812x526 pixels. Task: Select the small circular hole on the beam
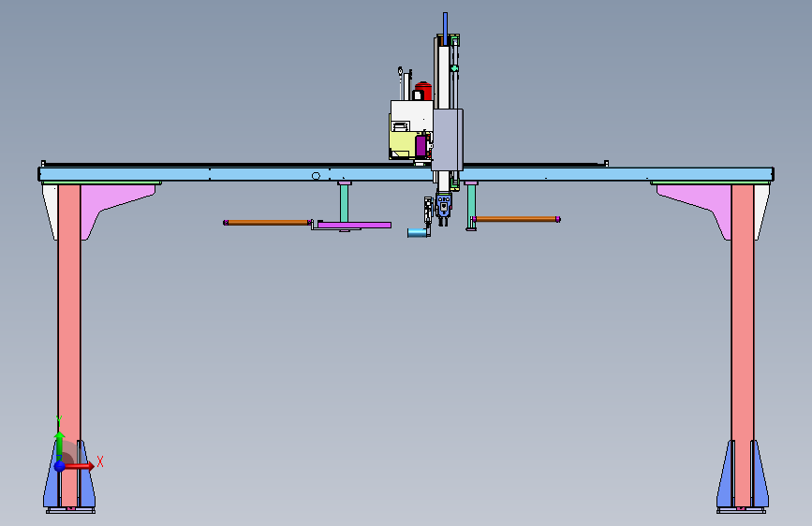pyautogui.click(x=316, y=176)
